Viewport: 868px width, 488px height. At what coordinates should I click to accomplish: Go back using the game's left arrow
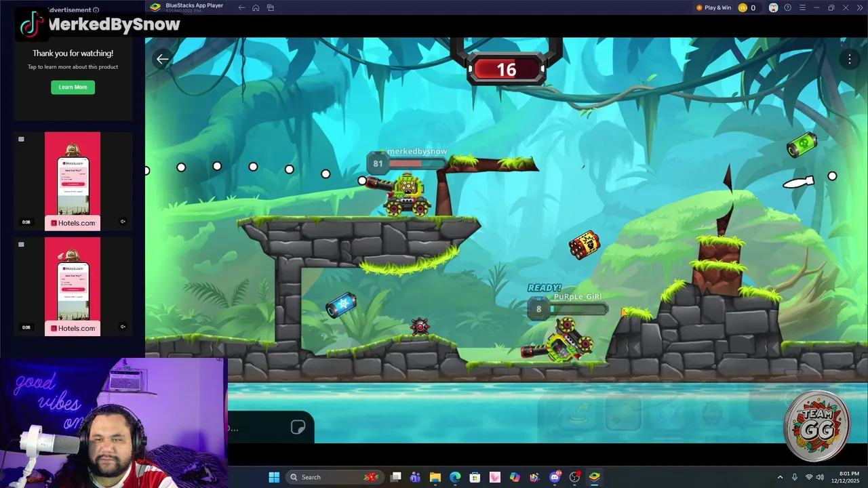162,59
